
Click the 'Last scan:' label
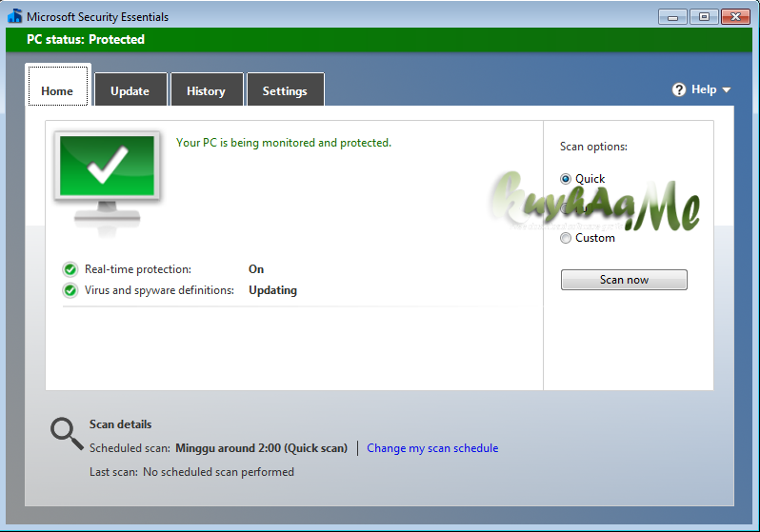[x=114, y=472]
